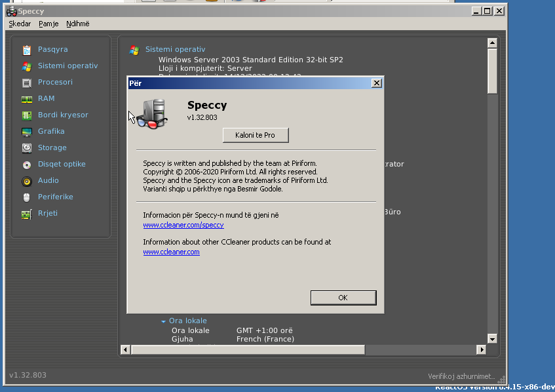The width and height of the screenshot is (555, 392).
Task: Open the Audio speaker icon
Action: pos(27,181)
